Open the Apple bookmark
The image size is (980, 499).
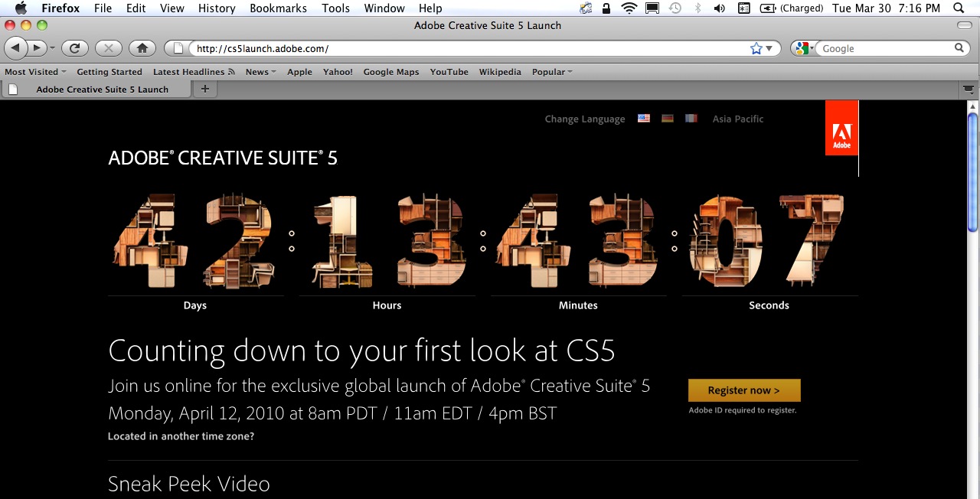[x=299, y=72]
